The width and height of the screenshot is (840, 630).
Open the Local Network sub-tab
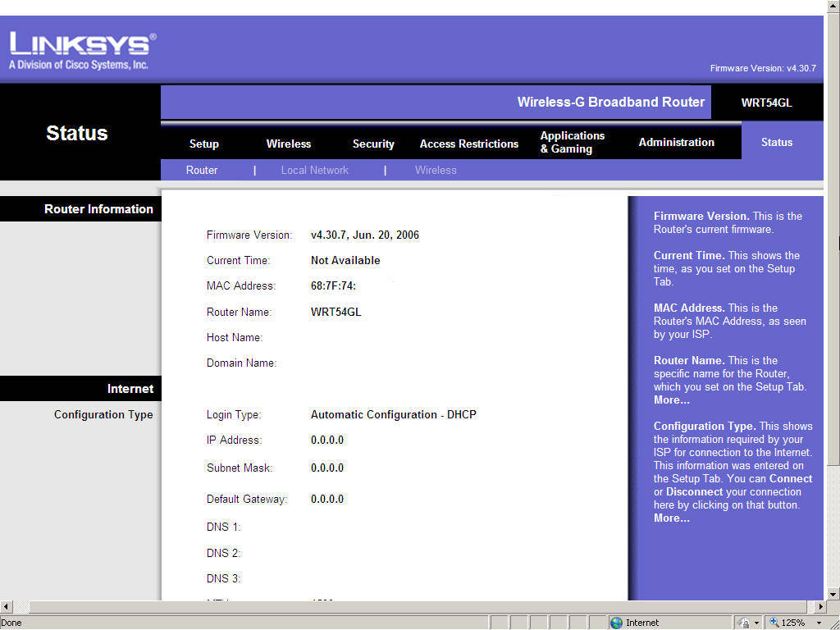tap(314, 170)
